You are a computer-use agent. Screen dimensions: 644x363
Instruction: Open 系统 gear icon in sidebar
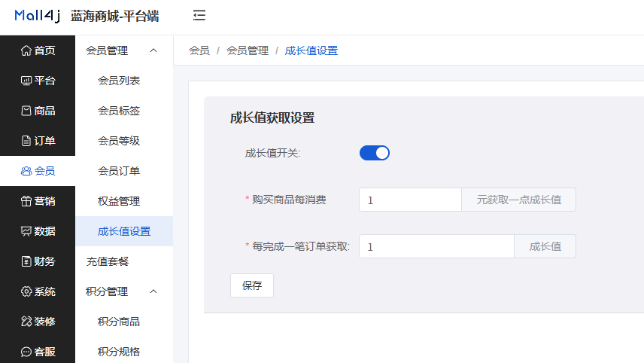tap(26, 291)
